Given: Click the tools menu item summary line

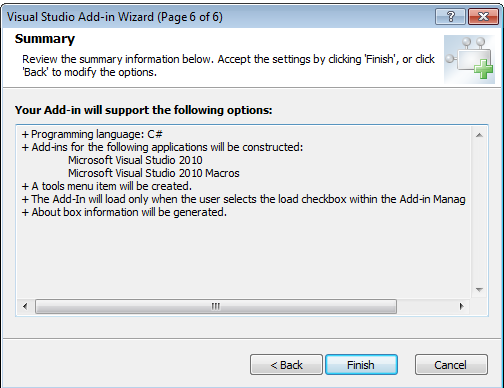Looking at the screenshot, I should (x=107, y=186).
